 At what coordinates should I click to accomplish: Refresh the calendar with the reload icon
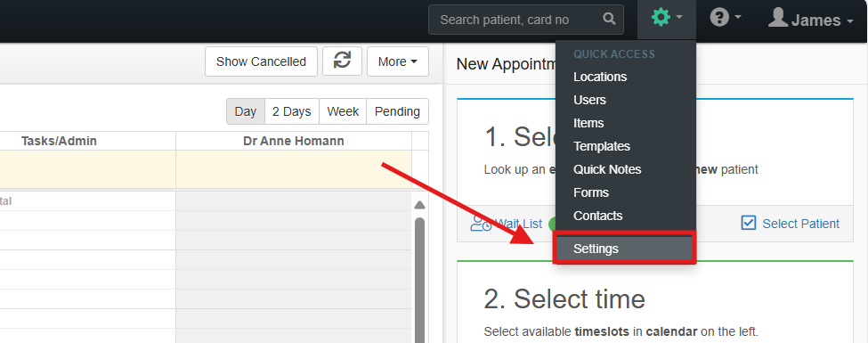coord(342,61)
